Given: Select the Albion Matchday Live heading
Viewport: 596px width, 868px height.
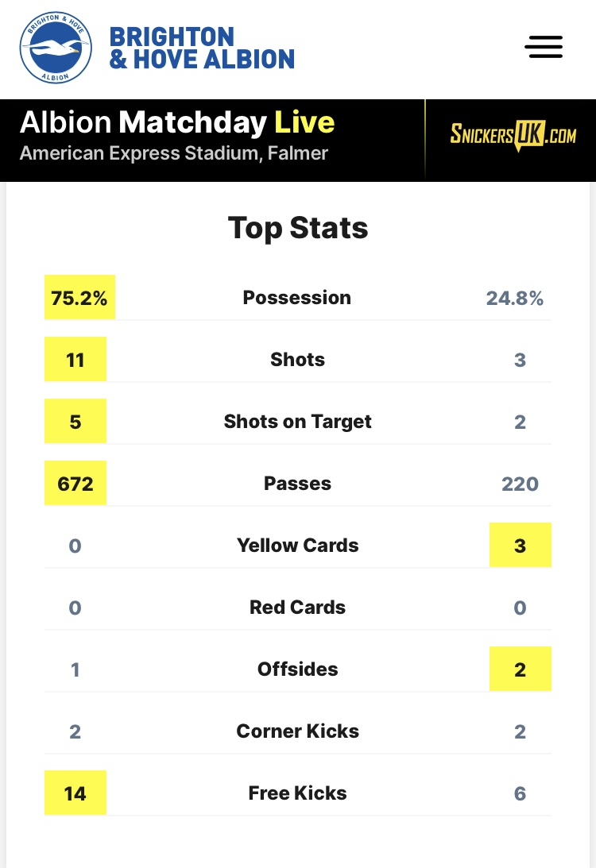Looking at the screenshot, I should (x=177, y=122).
